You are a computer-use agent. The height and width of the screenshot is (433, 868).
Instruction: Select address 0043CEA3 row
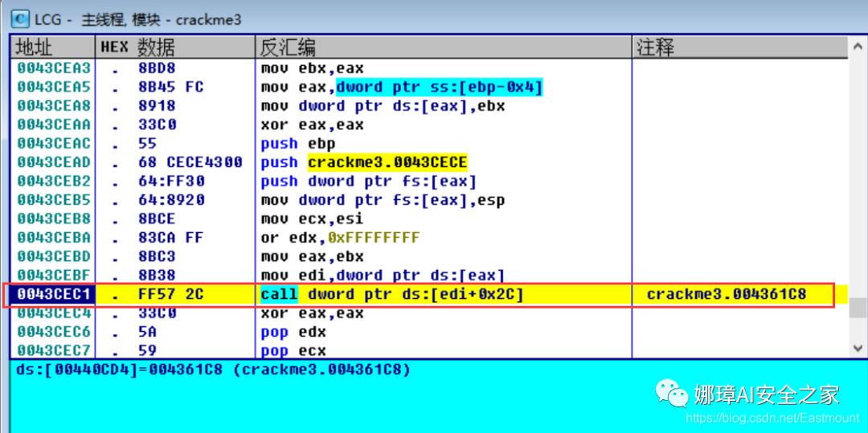[55, 68]
